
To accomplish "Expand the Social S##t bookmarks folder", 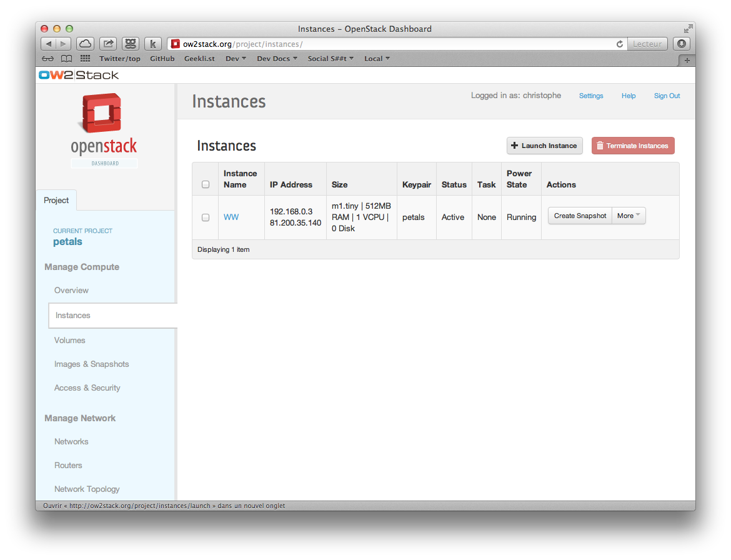I will [331, 59].
